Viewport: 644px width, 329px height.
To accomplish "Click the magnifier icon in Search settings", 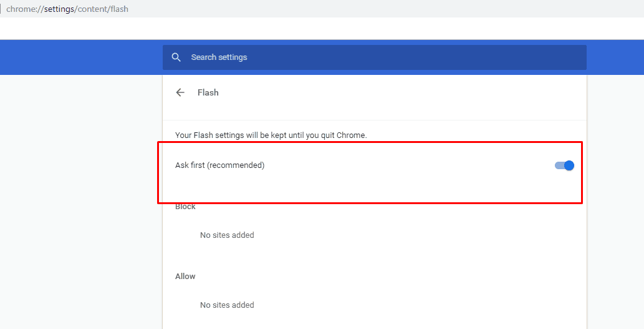I will [176, 57].
